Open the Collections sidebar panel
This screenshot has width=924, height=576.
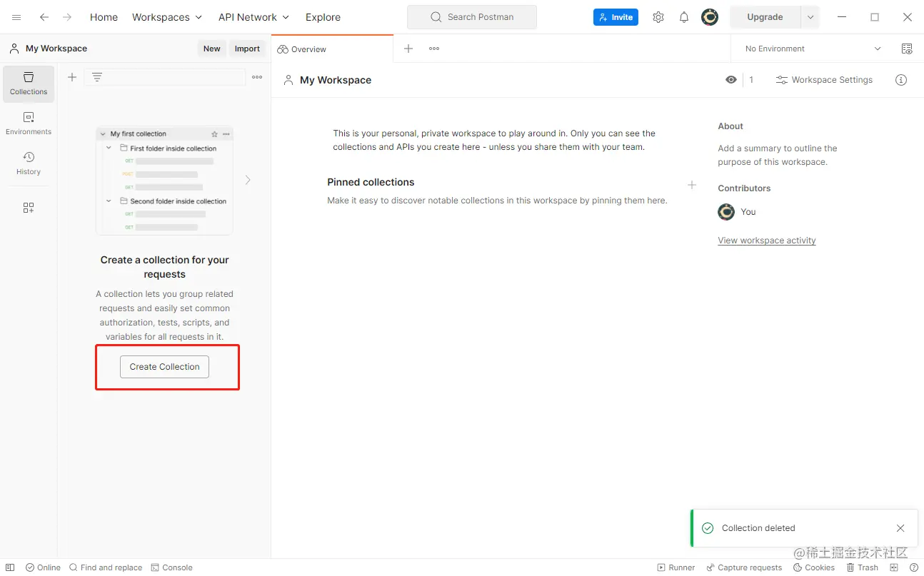tap(29, 84)
